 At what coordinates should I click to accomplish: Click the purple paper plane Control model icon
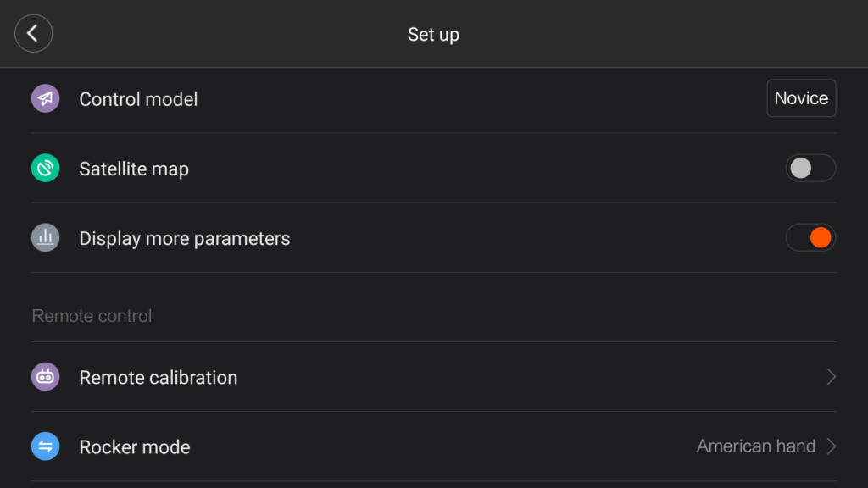coord(46,98)
